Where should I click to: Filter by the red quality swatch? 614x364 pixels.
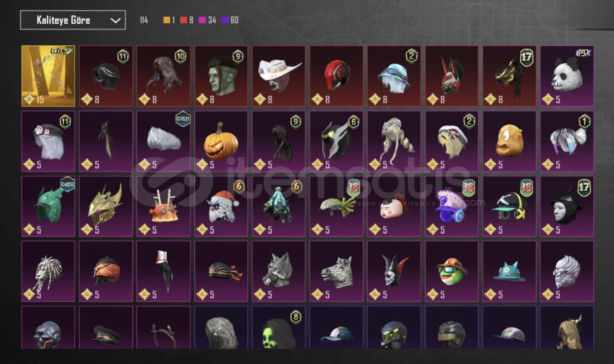[183, 20]
